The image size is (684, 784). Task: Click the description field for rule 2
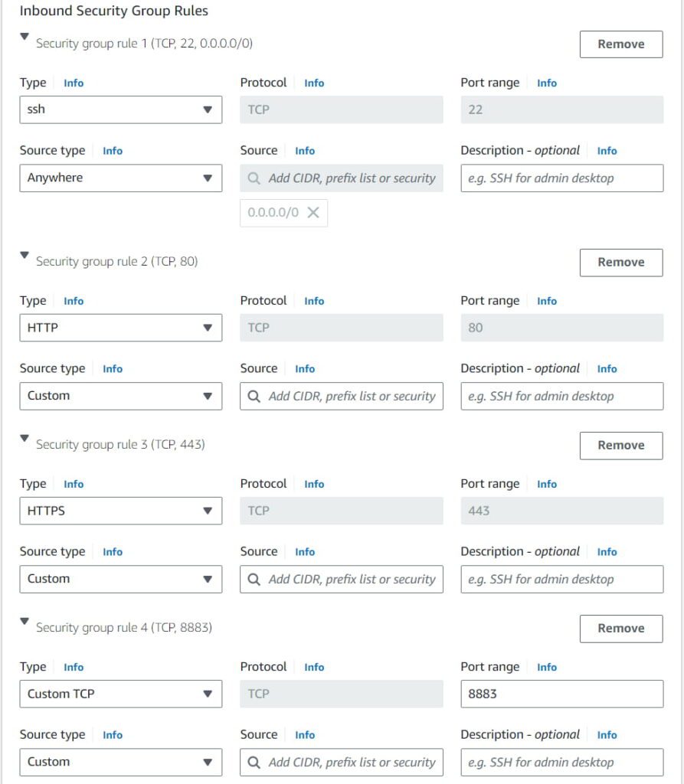pyautogui.click(x=561, y=396)
